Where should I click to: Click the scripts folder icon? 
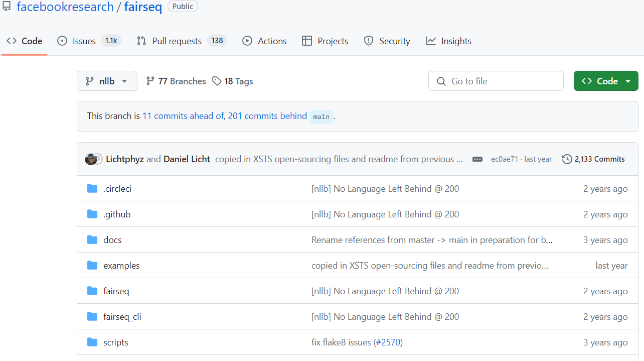click(x=92, y=342)
